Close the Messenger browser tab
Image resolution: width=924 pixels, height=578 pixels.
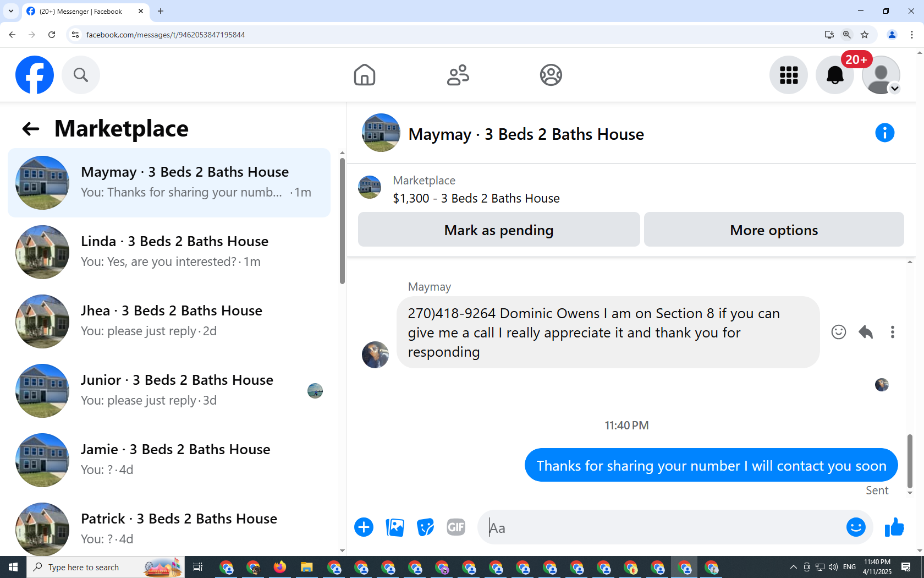(141, 11)
